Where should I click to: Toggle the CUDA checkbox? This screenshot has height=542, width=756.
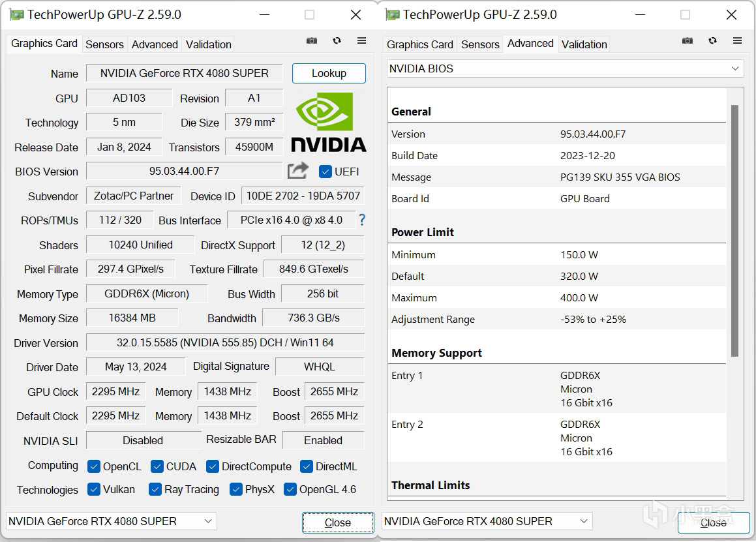157,466
